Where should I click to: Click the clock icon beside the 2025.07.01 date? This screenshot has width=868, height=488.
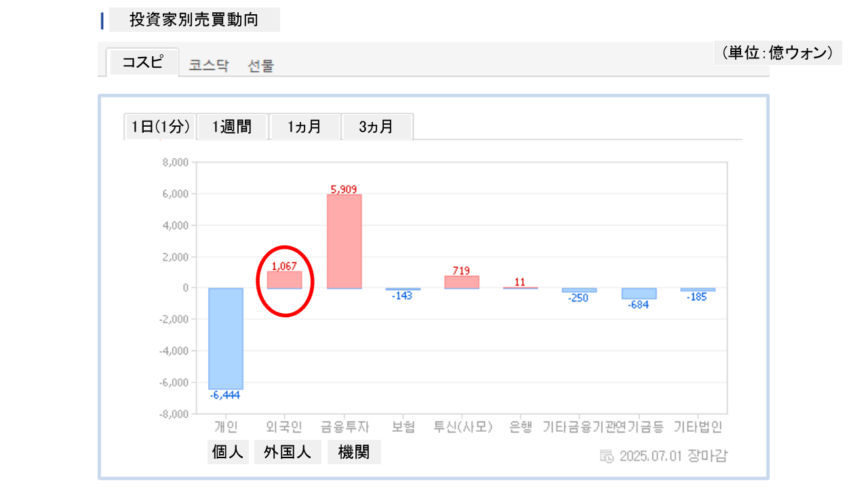(607, 455)
